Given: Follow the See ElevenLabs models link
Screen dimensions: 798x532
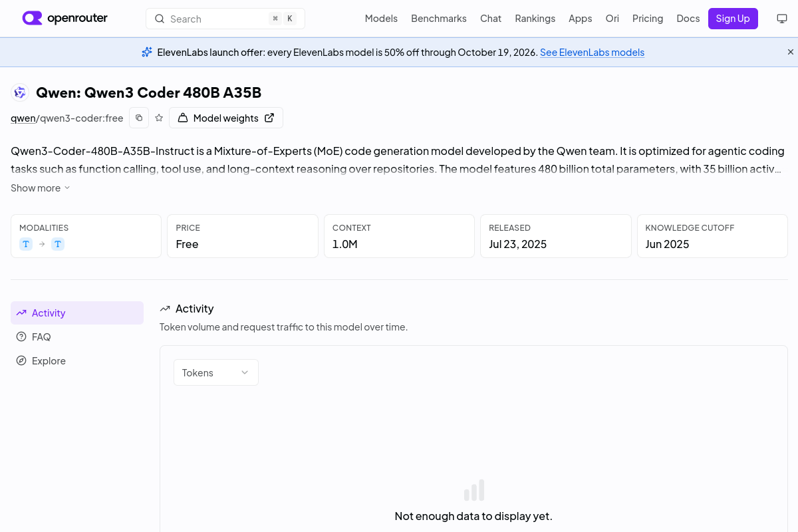Looking at the screenshot, I should coord(592,53).
